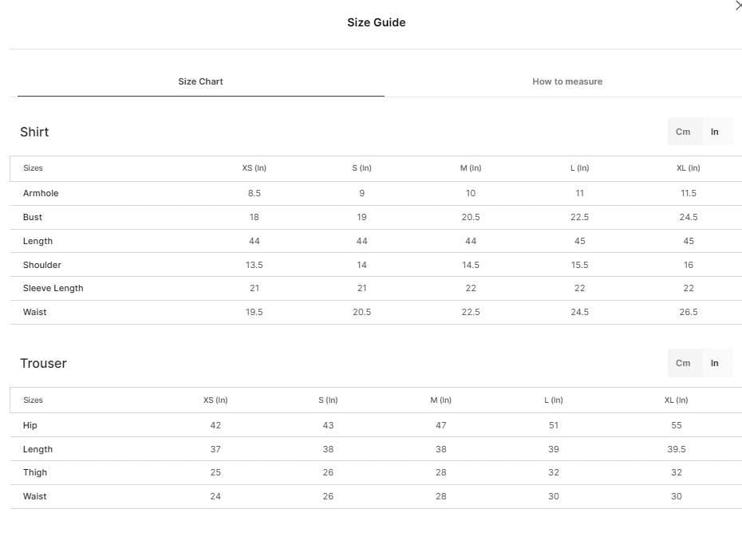Select the Trouser M (In) column header
This screenshot has height=560, width=742.
tap(440, 400)
